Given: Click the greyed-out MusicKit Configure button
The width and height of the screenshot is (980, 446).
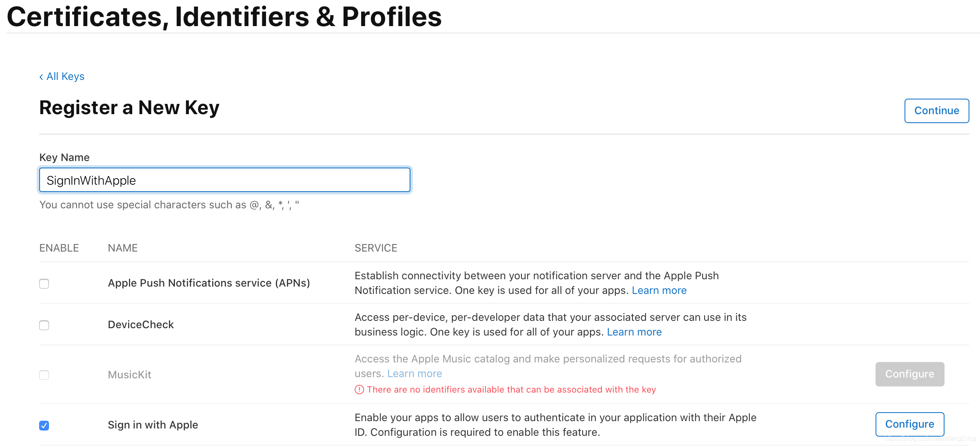Looking at the screenshot, I should coord(909,374).
